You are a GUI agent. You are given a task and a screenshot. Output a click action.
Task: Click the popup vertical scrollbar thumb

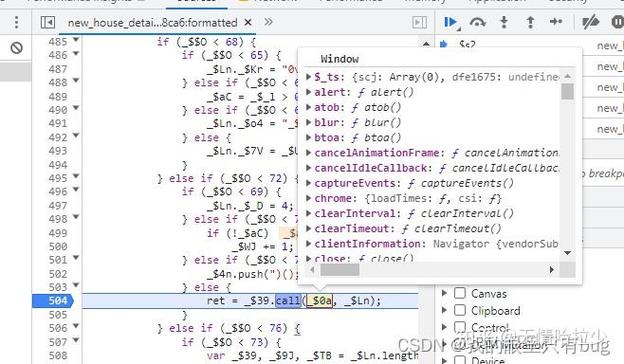(x=567, y=91)
